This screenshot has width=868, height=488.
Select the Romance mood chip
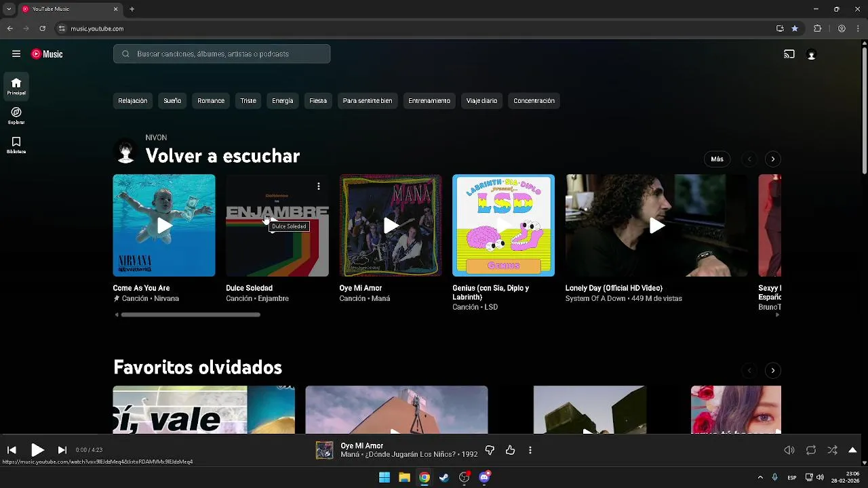pos(211,101)
